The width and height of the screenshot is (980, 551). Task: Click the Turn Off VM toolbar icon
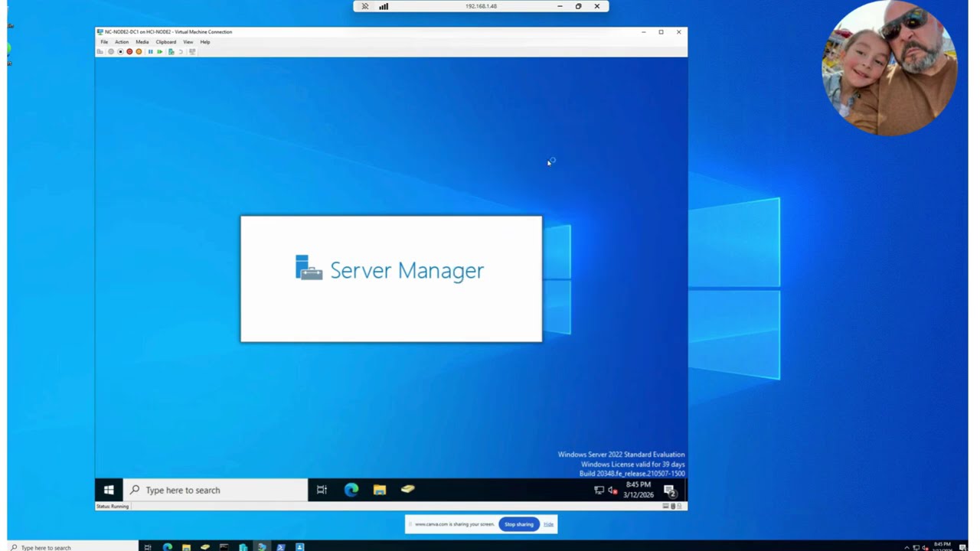(120, 51)
